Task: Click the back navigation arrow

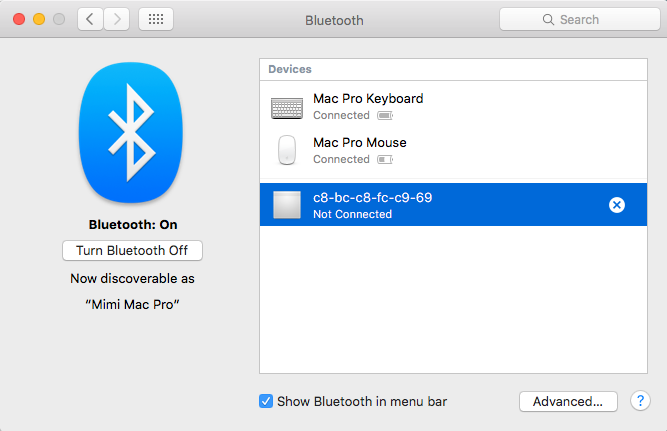Action: (x=90, y=19)
